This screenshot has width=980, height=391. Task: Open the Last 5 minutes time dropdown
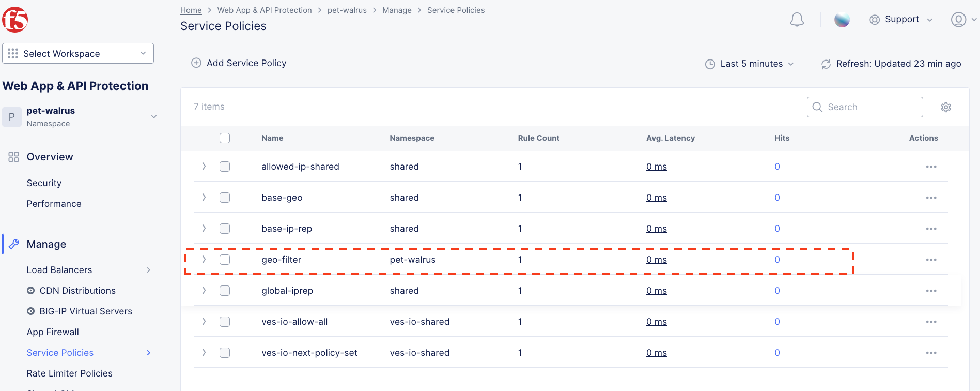coord(750,64)
